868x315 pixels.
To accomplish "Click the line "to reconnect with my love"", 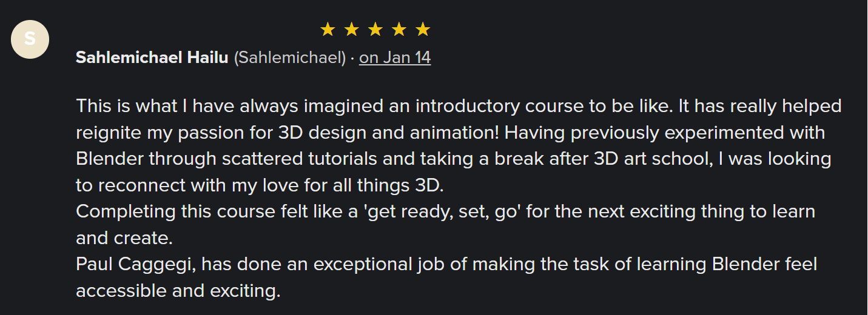I will click(260, 185).
